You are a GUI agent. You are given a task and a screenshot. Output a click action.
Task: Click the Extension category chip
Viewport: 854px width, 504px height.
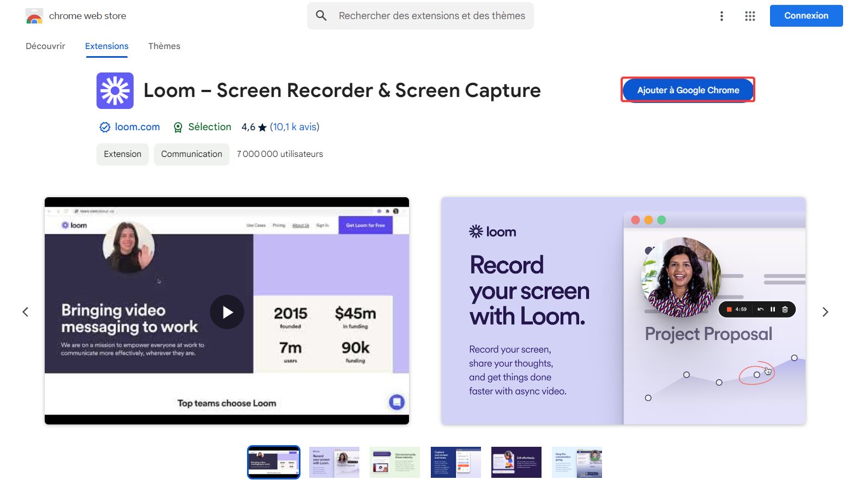(123, 154)
